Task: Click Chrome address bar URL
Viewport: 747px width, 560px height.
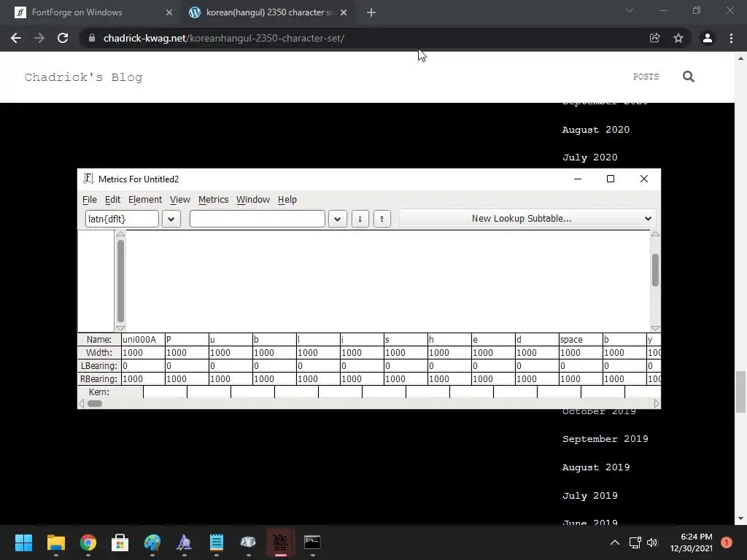Action: (224, 38)
